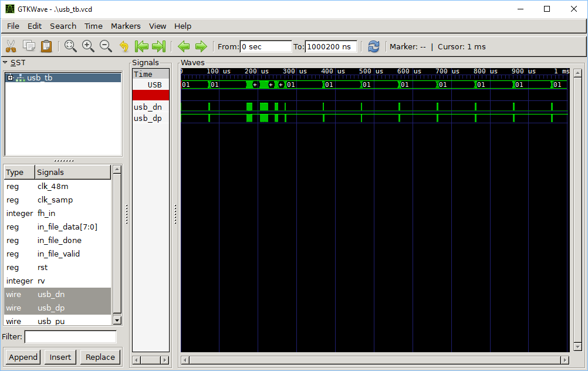
Task: Zoom in using the plus magnifier
Action: (88, 46)
